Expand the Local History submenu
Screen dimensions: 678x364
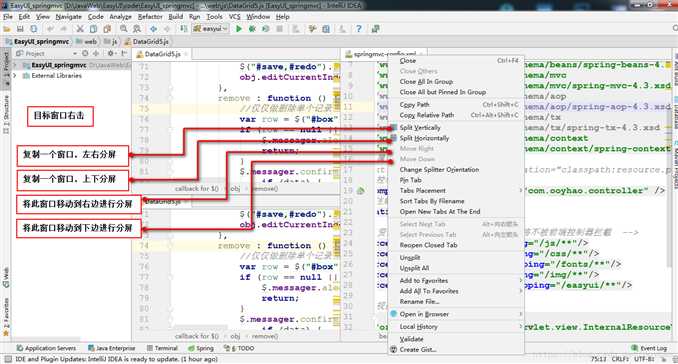[456, 327]
